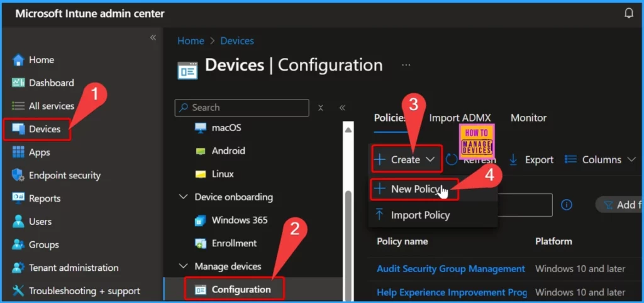This screenshot has height=303, width=644.
Task: Select New Policy from Create menu
Action: point(414,189)
